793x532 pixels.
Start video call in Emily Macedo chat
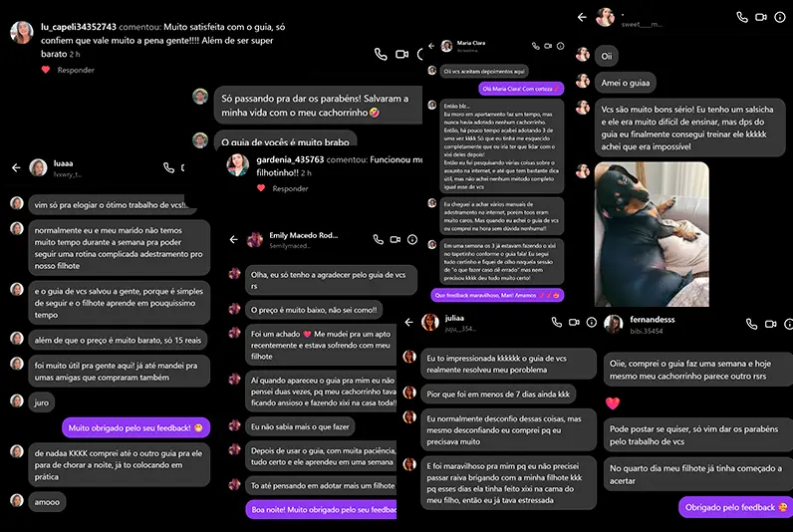[x=396, y=239]
